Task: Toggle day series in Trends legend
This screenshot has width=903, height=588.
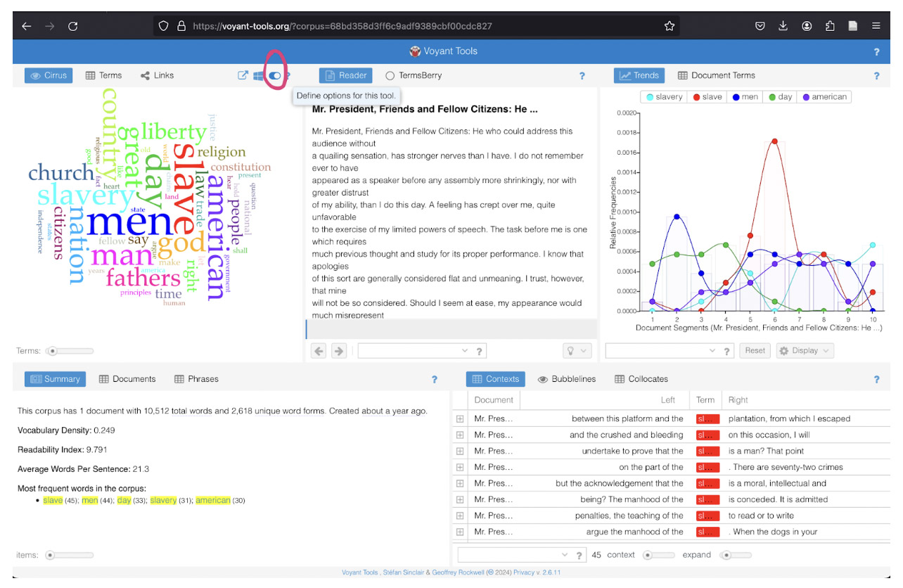Action: click(781, 97)
